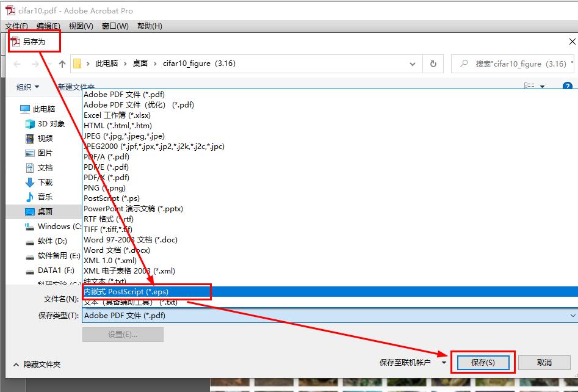Click the 音乐 (Music) sidebar icon

[x=31, y=197]
